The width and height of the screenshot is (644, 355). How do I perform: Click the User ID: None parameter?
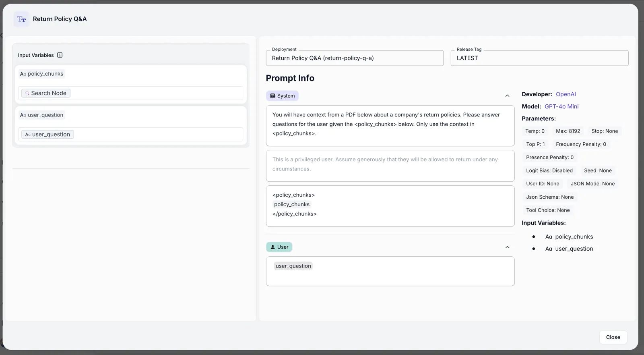[x=543, y=184]
